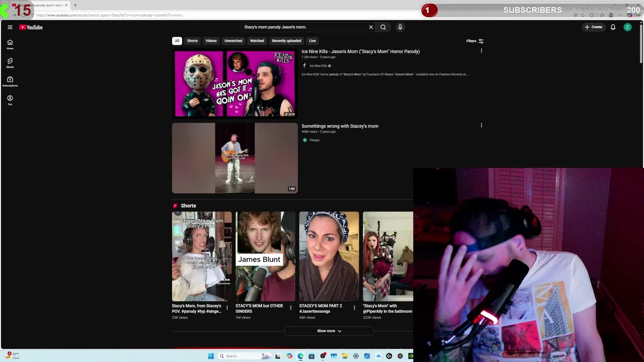Start voice search with microphone icon
The height and width of the screenshot is (362, 644).
pos(400,27)
